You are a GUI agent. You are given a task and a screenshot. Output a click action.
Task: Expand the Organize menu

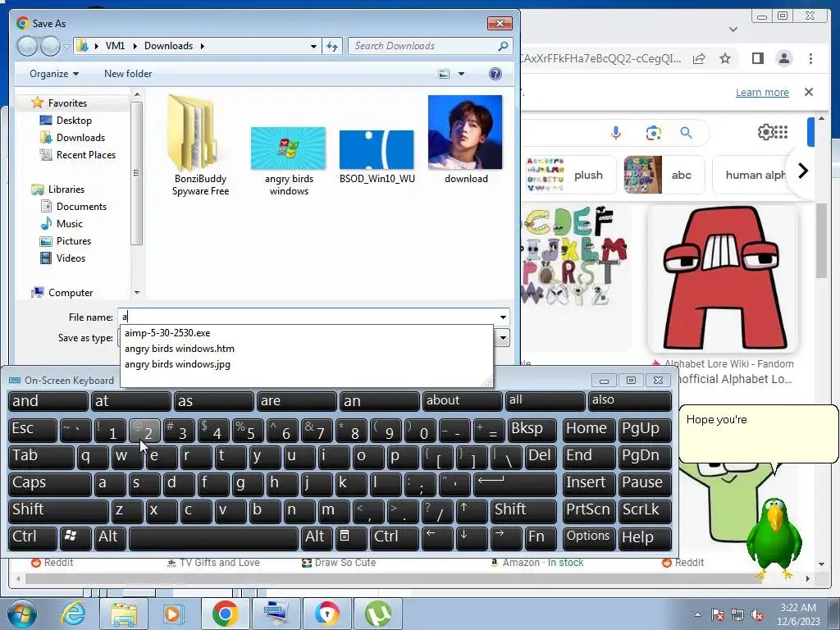coord(53,74)
